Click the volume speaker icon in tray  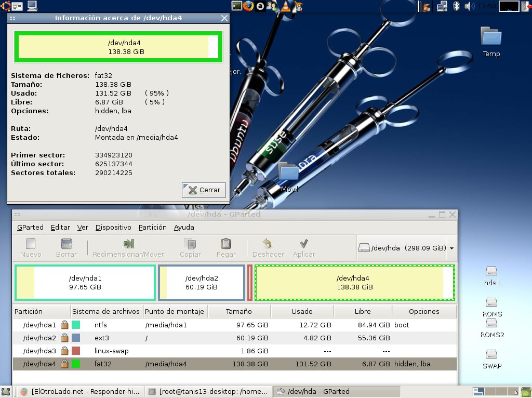[470, 6]
